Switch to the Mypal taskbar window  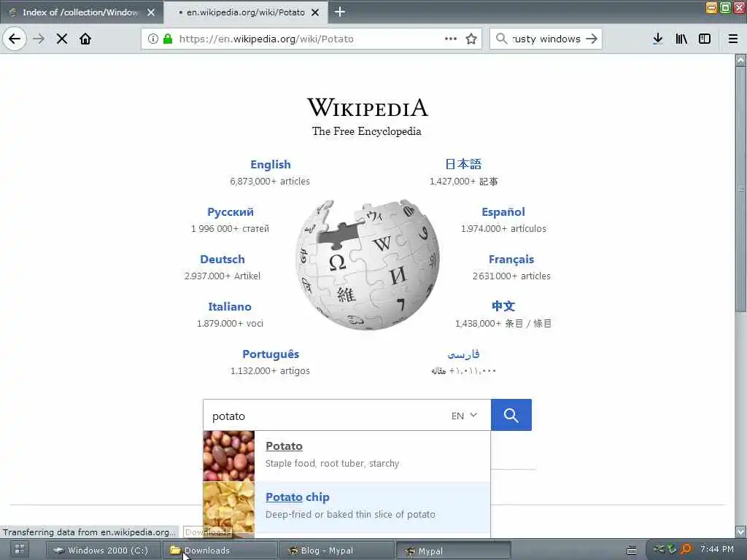click(x=454, y=551)
